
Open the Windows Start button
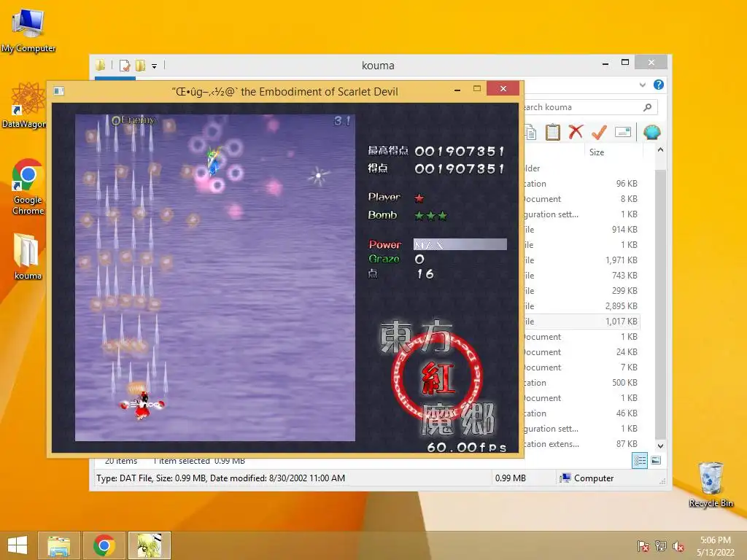(18, 545)
